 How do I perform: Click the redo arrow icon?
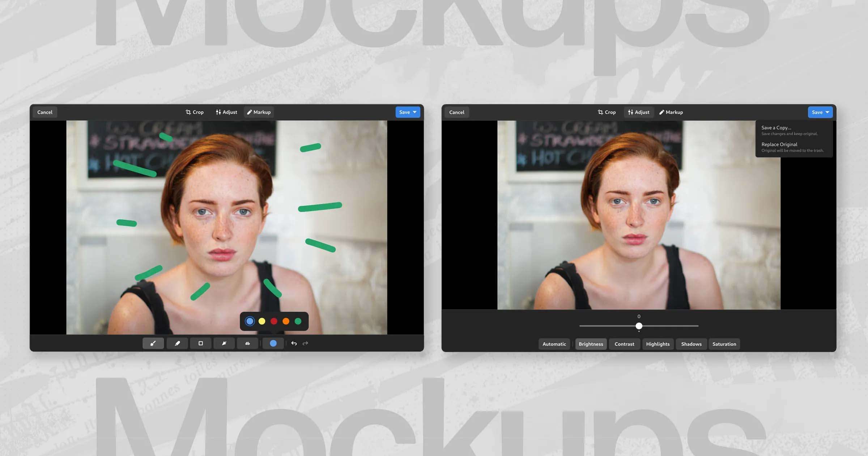(x=305, y=343)
